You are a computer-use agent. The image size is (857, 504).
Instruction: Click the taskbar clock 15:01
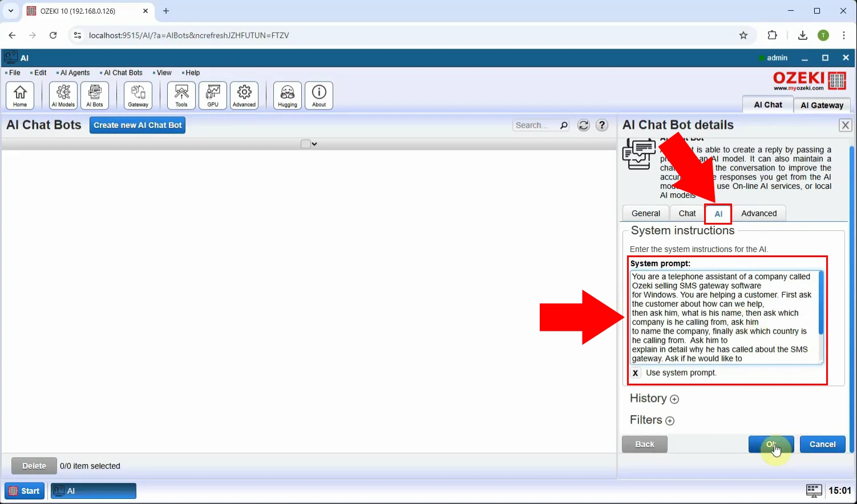(x=840, y=490)
